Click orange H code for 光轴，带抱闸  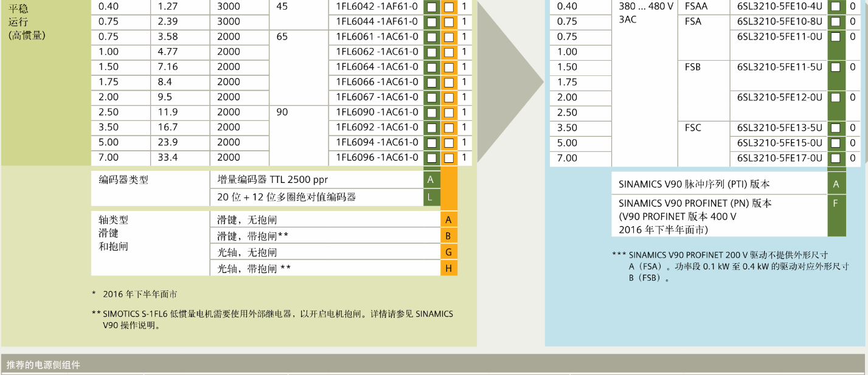[448, 268]
